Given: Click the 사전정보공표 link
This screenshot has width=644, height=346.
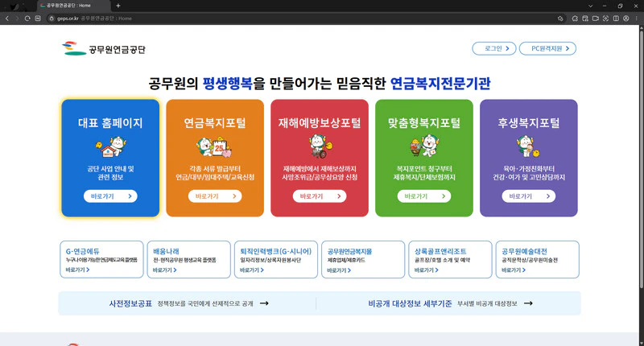Looking at the screenshot, I should tap(130, 303).
